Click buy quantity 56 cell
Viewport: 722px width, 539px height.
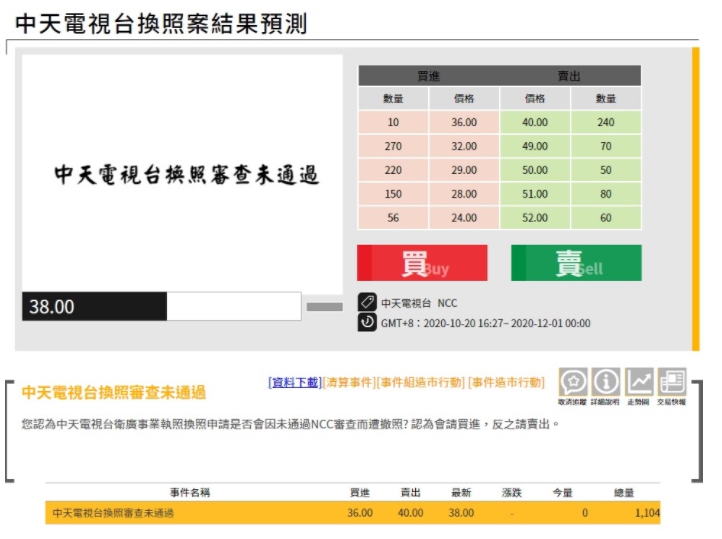tap(393, 218)
